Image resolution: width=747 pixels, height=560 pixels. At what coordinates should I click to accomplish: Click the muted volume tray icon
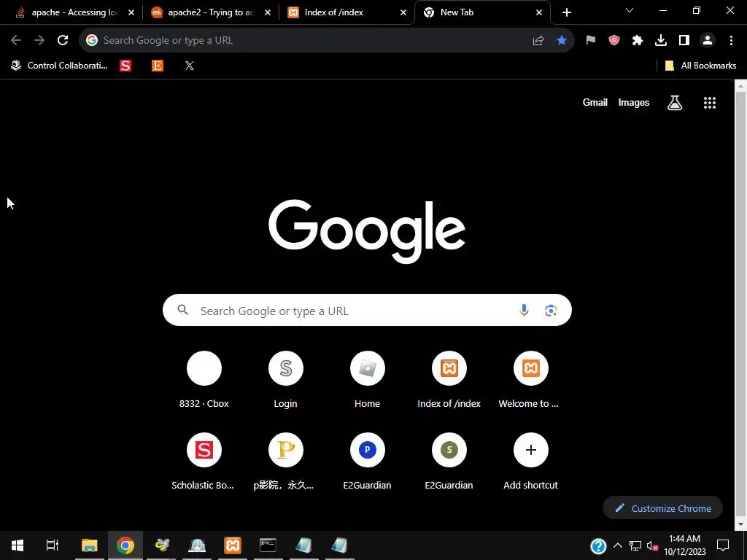coord(652,545)
